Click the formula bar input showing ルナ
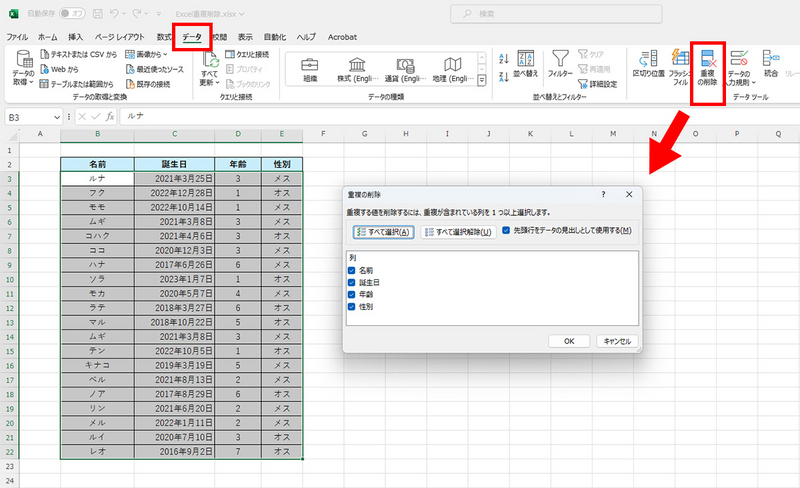Viewport: 800px width, 488px height. [459, 116]
